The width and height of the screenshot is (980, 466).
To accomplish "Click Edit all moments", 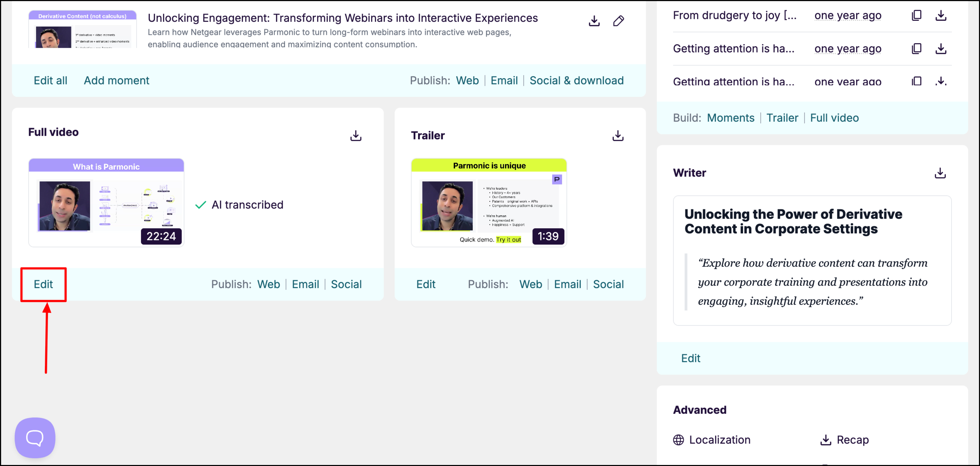I will tap(51, 80).
